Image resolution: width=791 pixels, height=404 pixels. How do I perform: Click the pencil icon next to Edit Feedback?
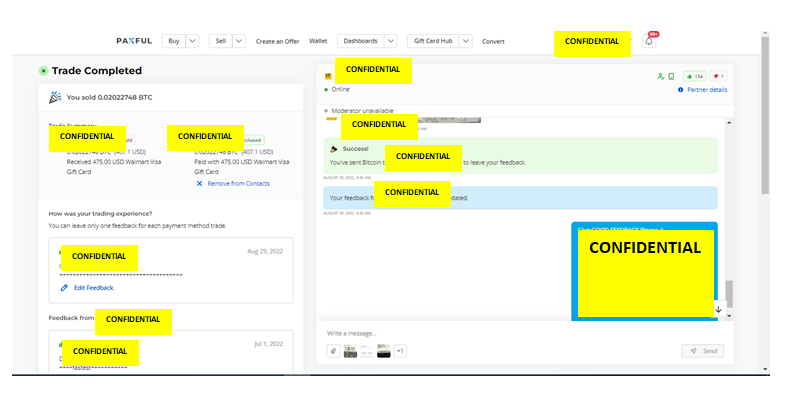point(64,287)
